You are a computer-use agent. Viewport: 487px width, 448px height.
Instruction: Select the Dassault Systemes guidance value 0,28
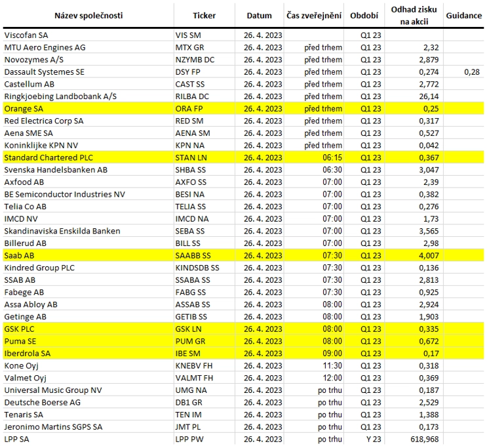472,72
